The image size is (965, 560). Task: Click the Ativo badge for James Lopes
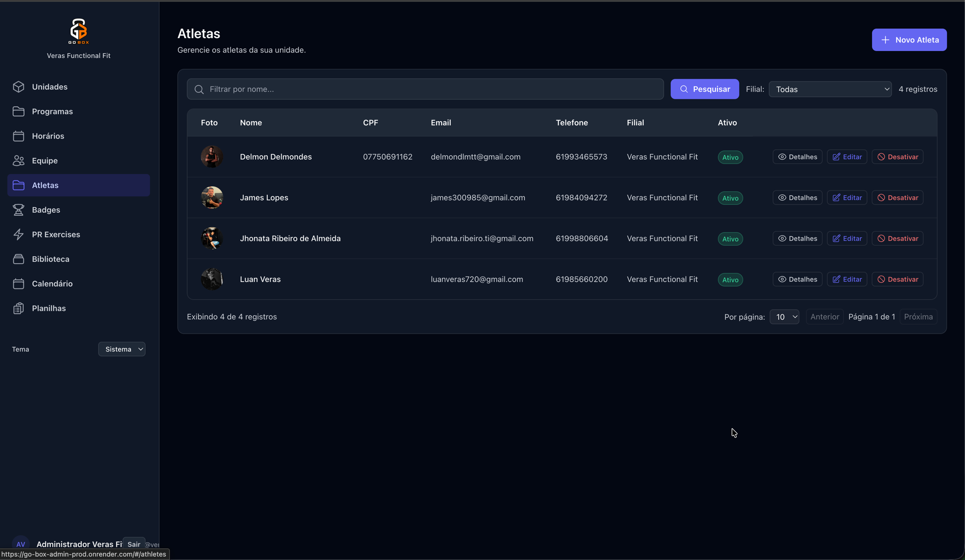coord(730,198)
